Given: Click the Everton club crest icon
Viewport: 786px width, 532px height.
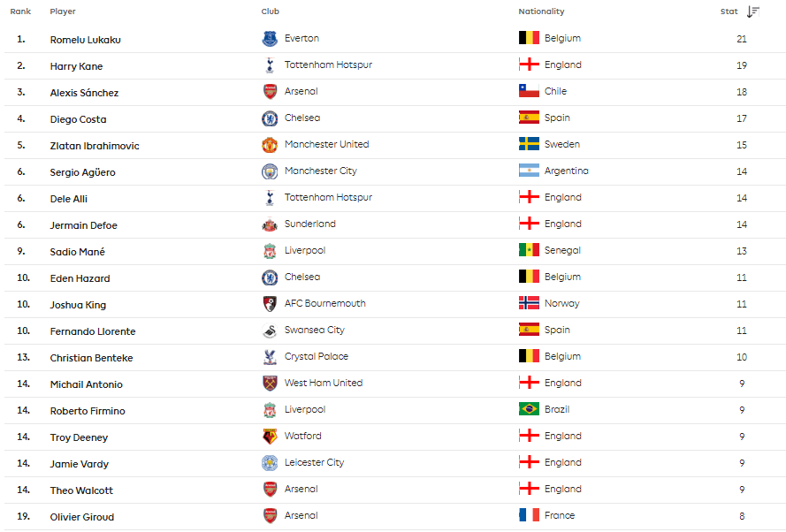Looking at the screenshot, I should pos(270,39).
